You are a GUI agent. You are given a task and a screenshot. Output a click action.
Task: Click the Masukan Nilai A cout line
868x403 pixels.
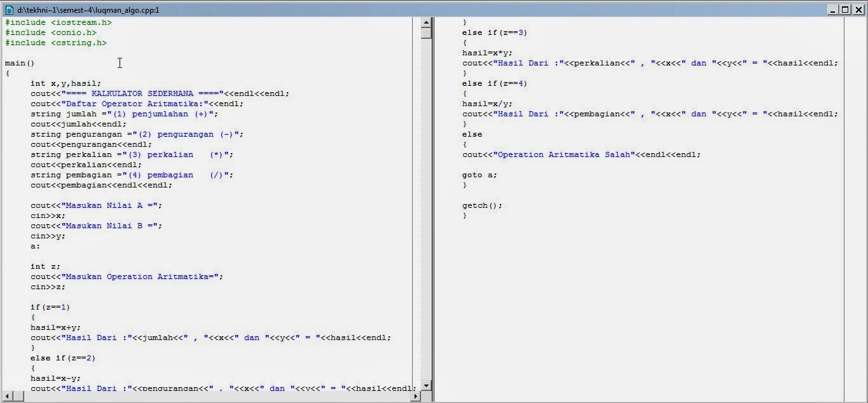[95, 205]
